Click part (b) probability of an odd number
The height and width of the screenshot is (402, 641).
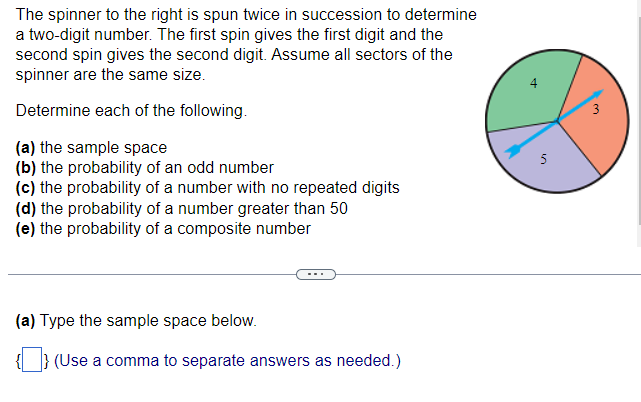click(145, 168)
